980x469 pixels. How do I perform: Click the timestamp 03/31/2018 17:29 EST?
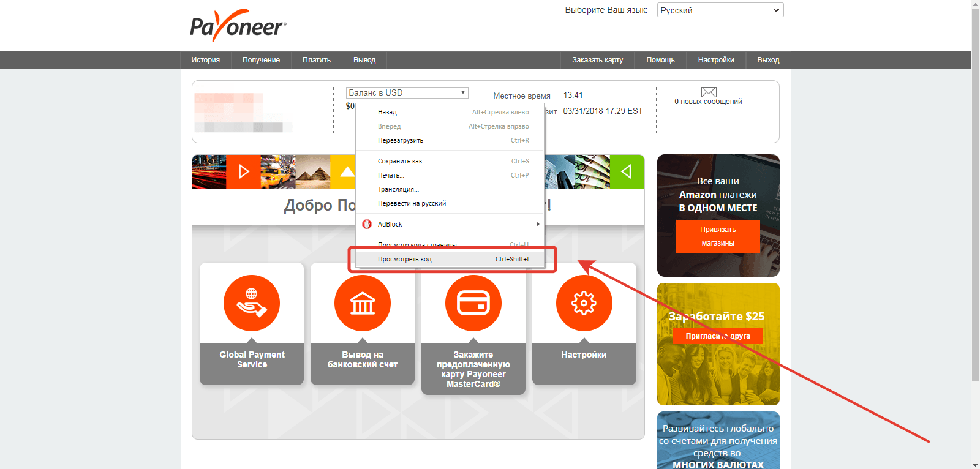[603, 111]
